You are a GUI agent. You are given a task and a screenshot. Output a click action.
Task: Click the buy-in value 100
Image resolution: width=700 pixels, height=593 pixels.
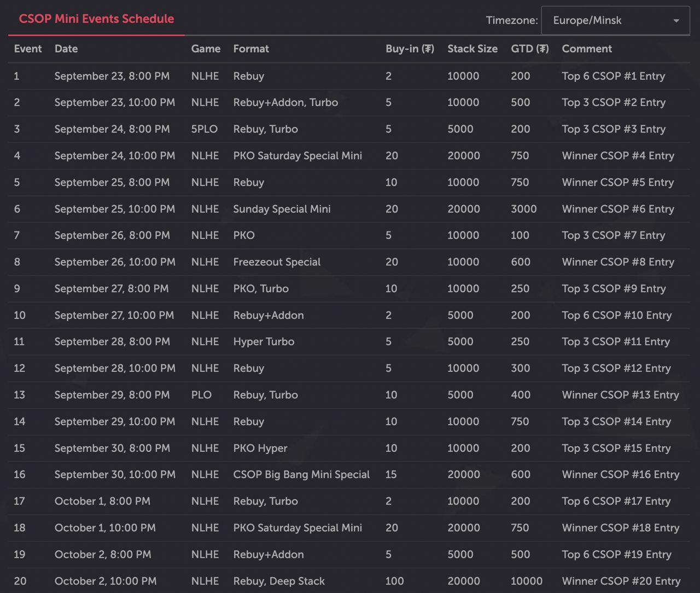tap(395, 581)
